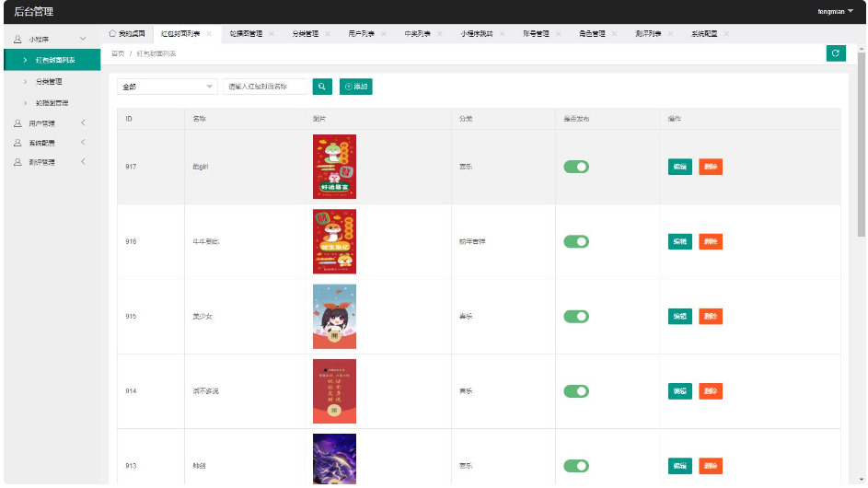
Task: Open the cover image thumbnail in row 916
Action: pyautogui.click(x=334, y=241)
